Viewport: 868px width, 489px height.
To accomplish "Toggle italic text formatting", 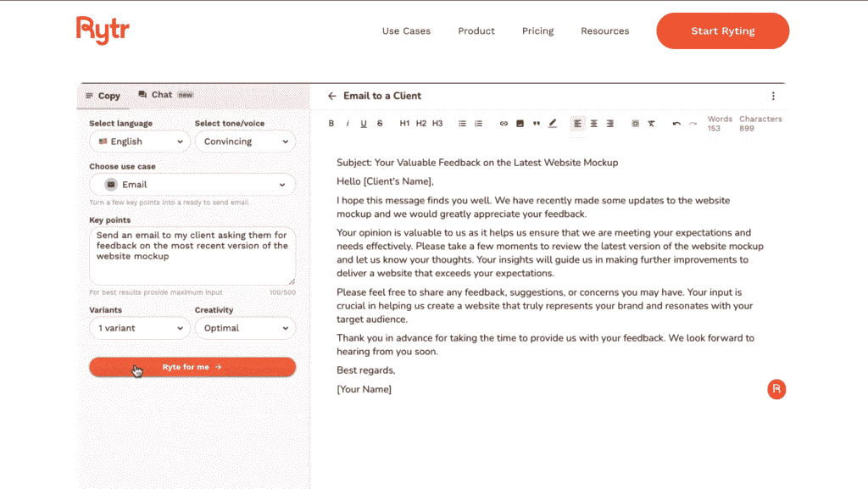I will 348,124.
